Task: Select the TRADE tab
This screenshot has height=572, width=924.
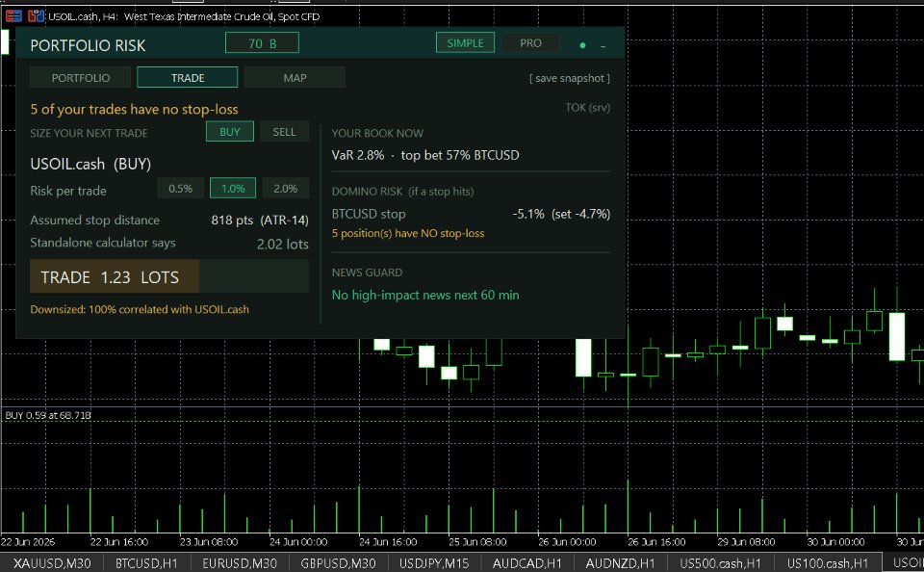Action: coord(188,77)
